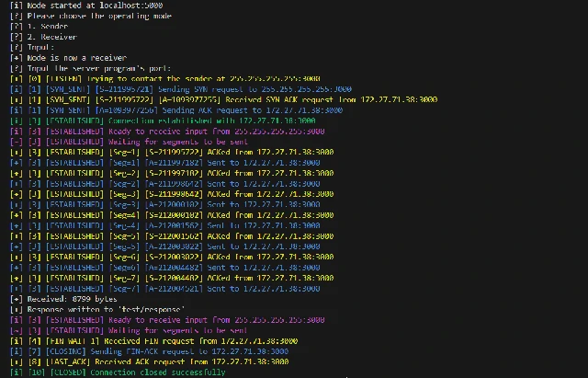Click the Seg=7 'Sent to' line
Screen dimensions: 588x378
click(165, 289)
